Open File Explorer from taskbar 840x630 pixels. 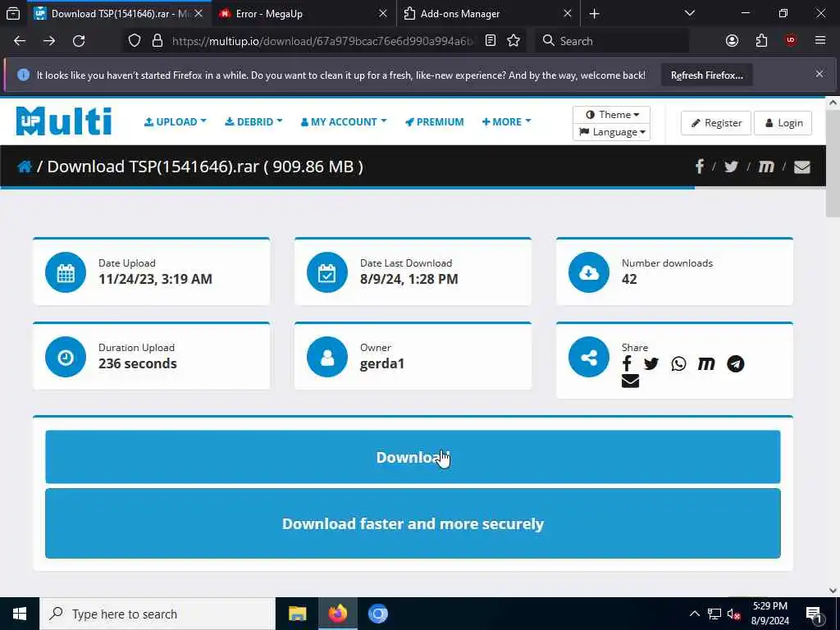pos(297,614)
